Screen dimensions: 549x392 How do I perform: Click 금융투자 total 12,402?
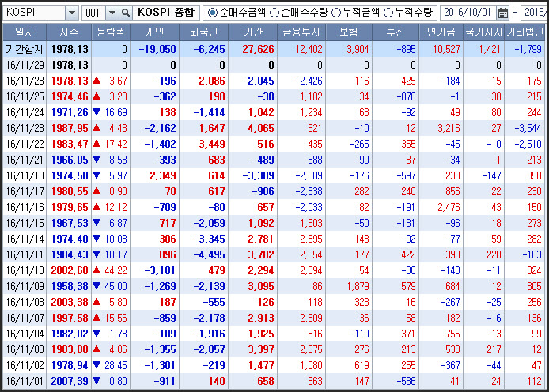tap(309, 49)
